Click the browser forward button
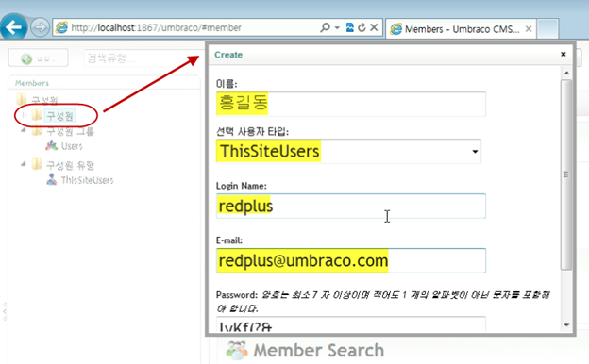This screenshot has width=589, height=364. 40,27
